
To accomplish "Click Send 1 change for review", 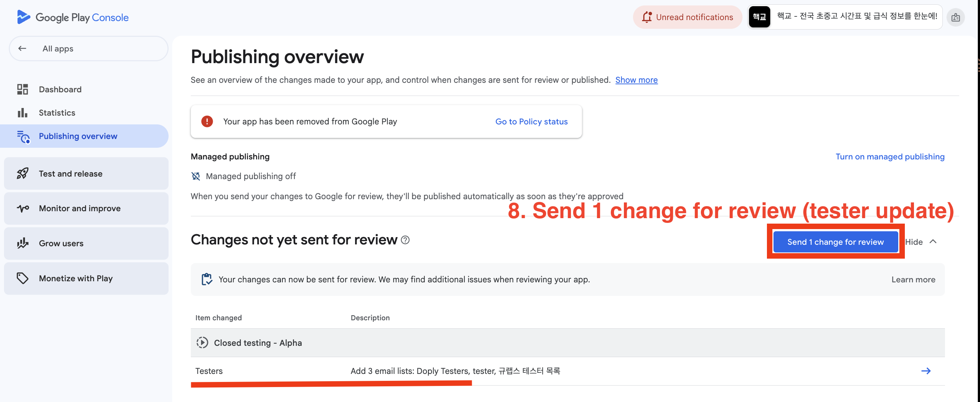I will click(x=835, y=242).
